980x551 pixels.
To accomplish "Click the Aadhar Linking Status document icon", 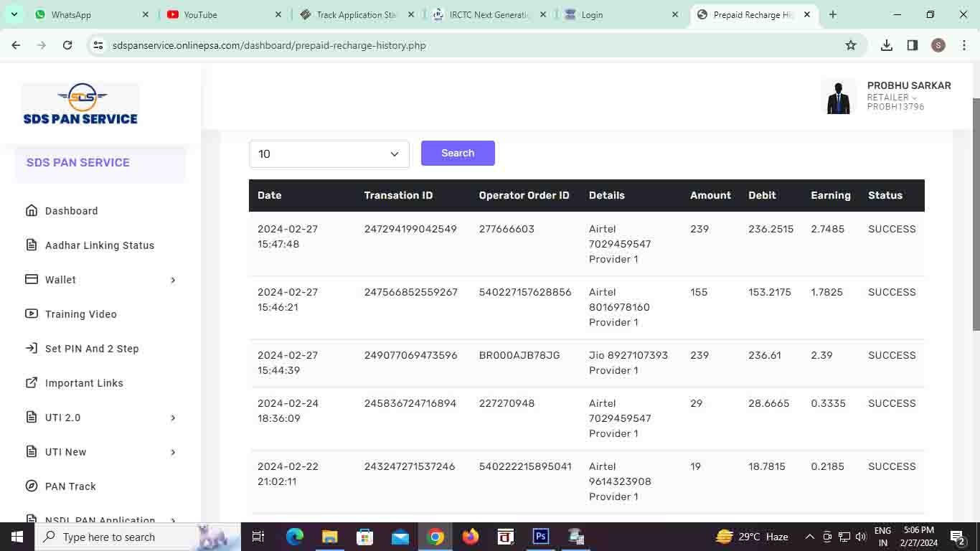I will pos(32,245).
